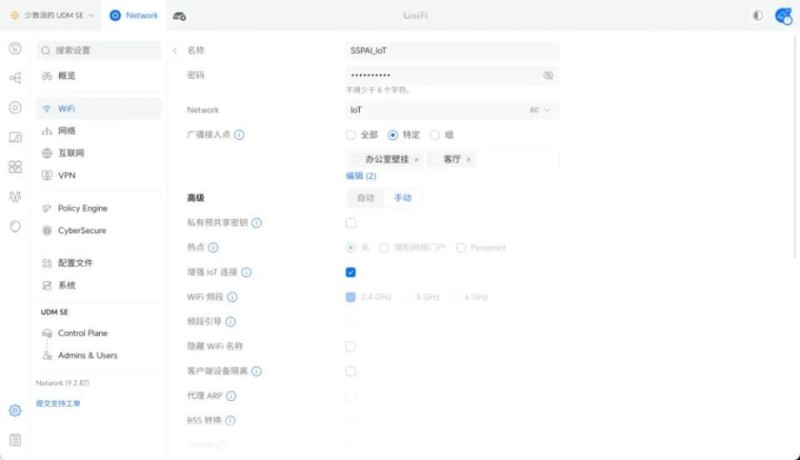Select the 全部 radio option
The width and height of the screenshot is (800, 460).
tap(351, 134)
